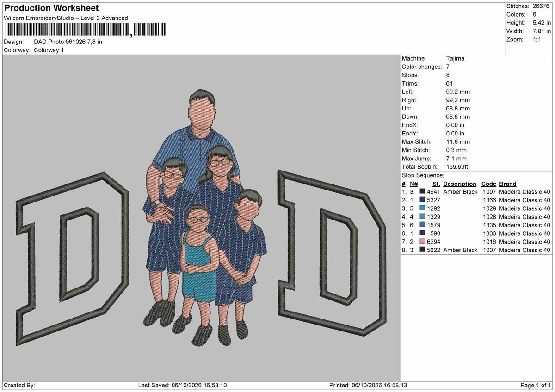
Task: Click Amber Black description in stop 8
Action: tap(460, 250)
